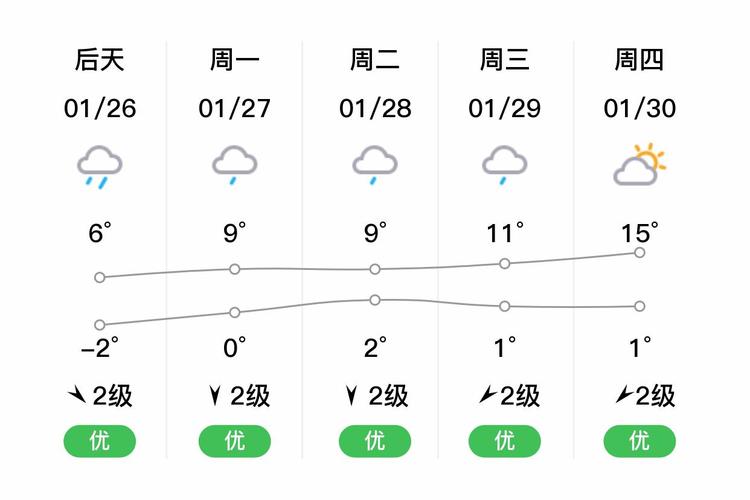Click the wind arrow in 周一 column
750x500 pixels.
pos(214,397)
